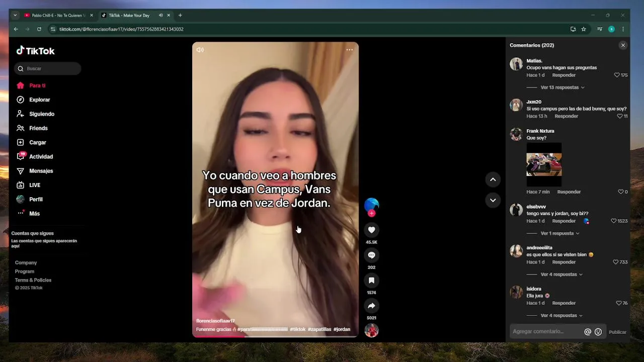The width and height of the screenshot is (644, 362).
Task: Open florenciasofiaav17 username link on video
Action: pyautogui.click(x=215, y=321)
